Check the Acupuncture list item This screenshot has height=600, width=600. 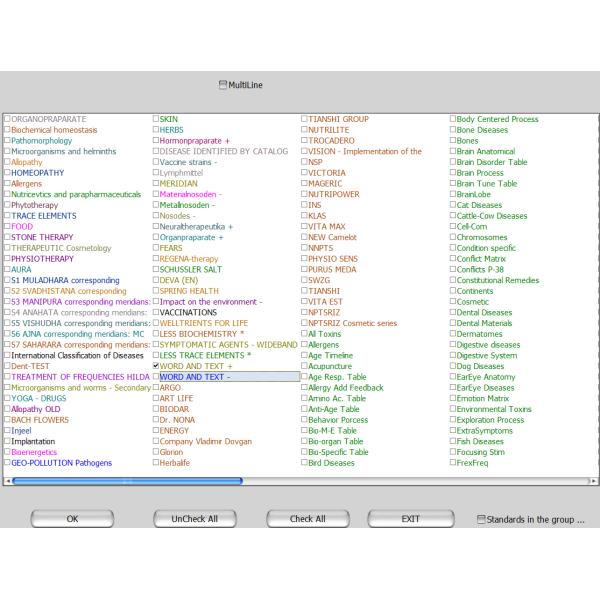(305, 366)
